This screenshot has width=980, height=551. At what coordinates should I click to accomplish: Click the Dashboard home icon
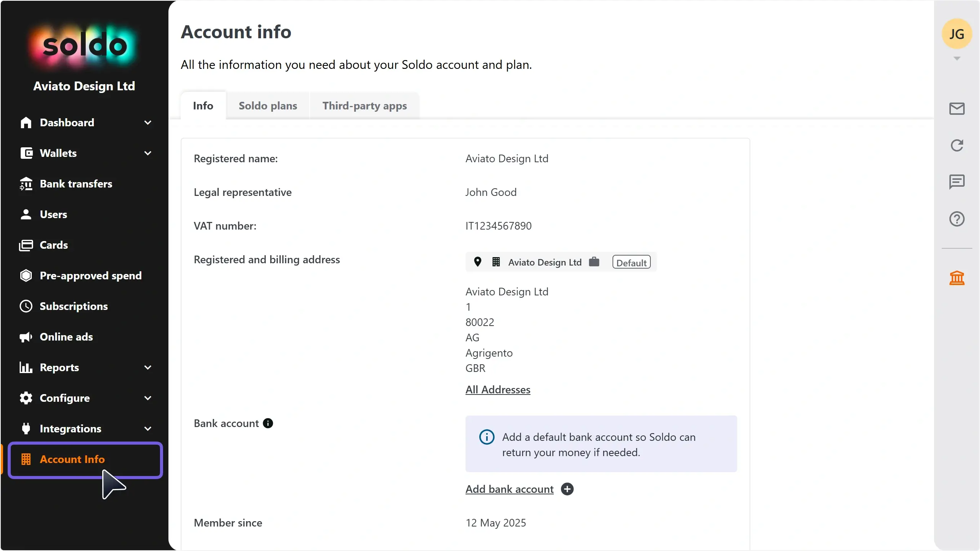[x=26, y=122]
